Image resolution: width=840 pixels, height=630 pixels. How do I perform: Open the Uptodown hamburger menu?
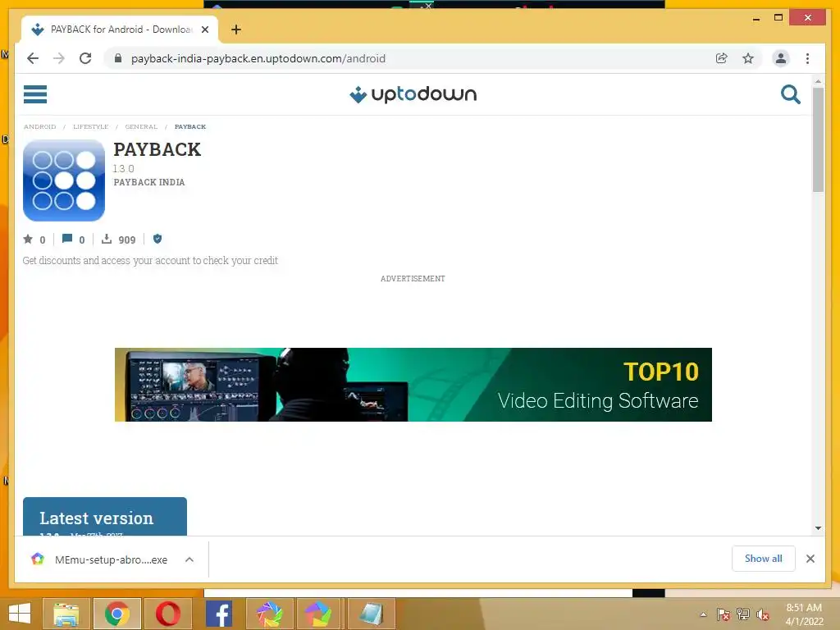pos(35,94)
